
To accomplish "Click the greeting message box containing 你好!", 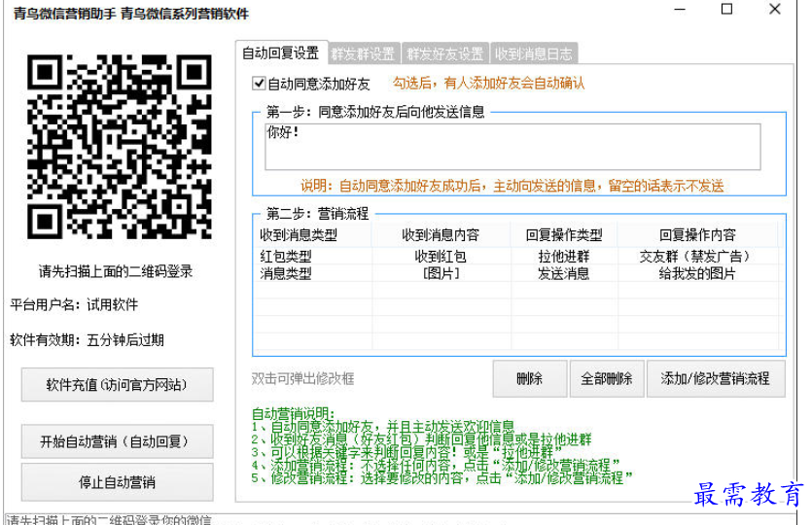I will 512,147.
